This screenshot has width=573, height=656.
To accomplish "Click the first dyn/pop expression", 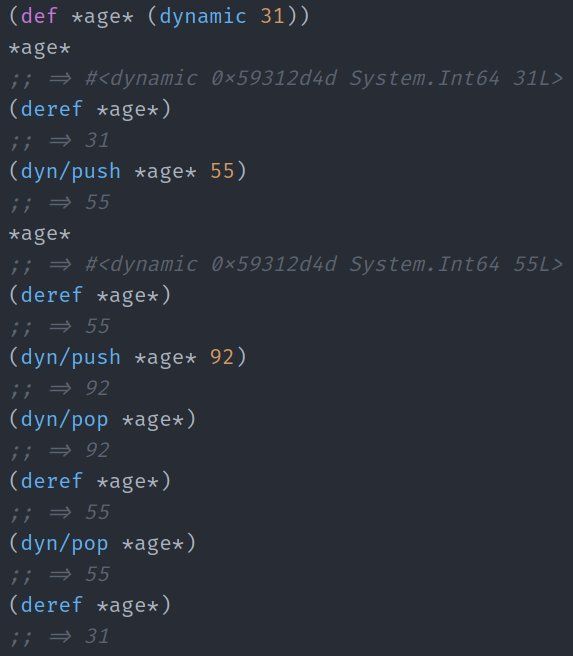I will pyautogui.click(x=102, y=420).
